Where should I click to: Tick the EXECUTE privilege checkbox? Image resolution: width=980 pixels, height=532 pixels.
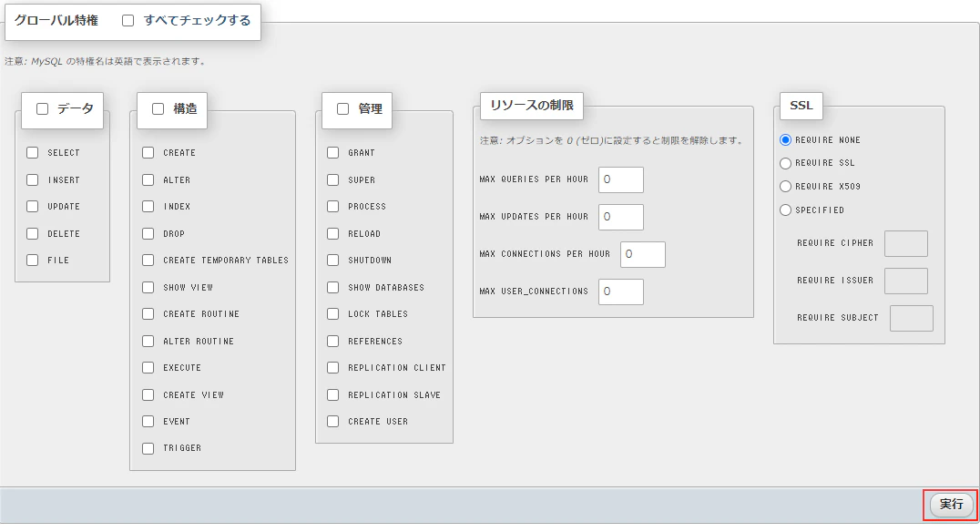148,368
